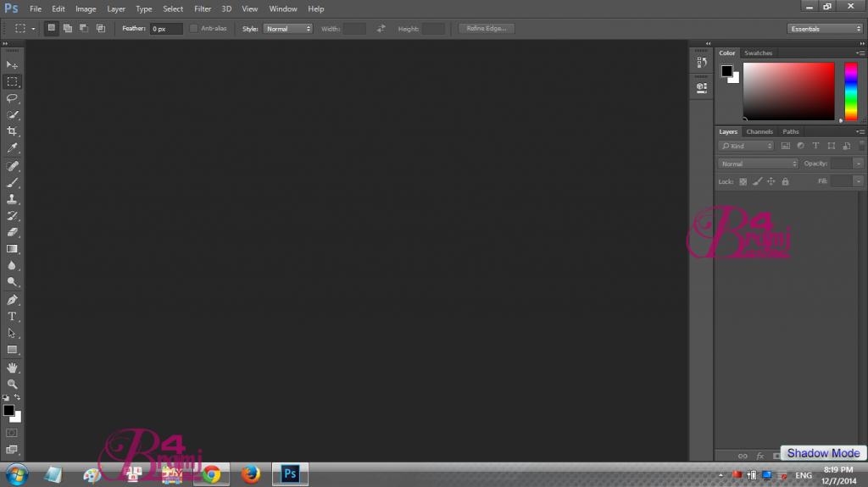Toggle Lock position
The height and width of the screenshot is (487, 868).
pyautogui.click(x=771, y=181)
